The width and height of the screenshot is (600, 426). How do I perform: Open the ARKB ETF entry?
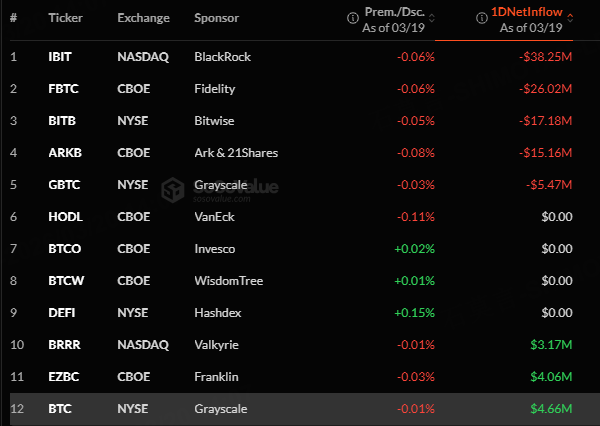[x=62, y=153]
